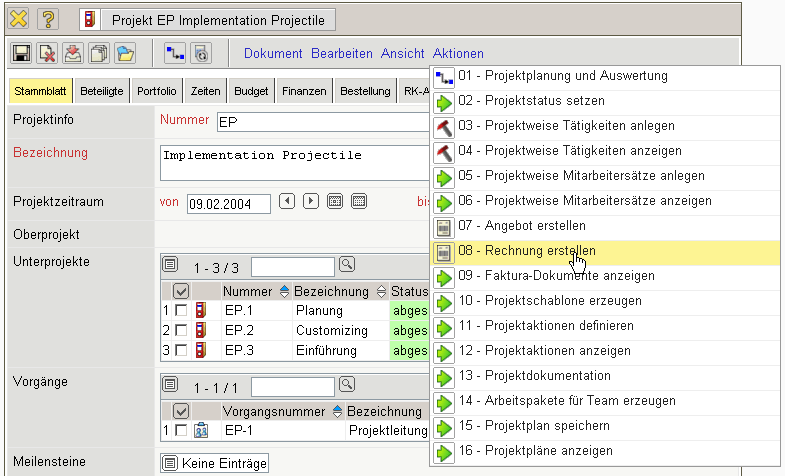
Task: Toggle the select-all checkbox in Vorgänge header
Action: (x=181, y=411)
